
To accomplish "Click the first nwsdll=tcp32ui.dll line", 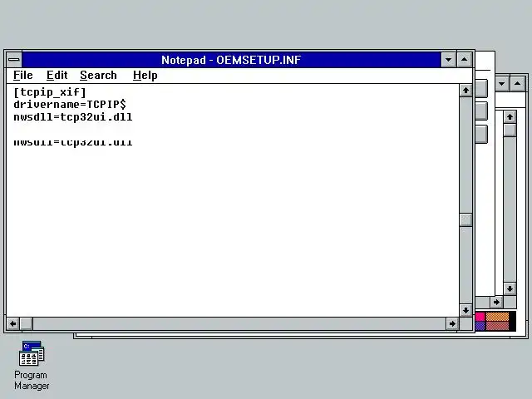I will (73, 117).
